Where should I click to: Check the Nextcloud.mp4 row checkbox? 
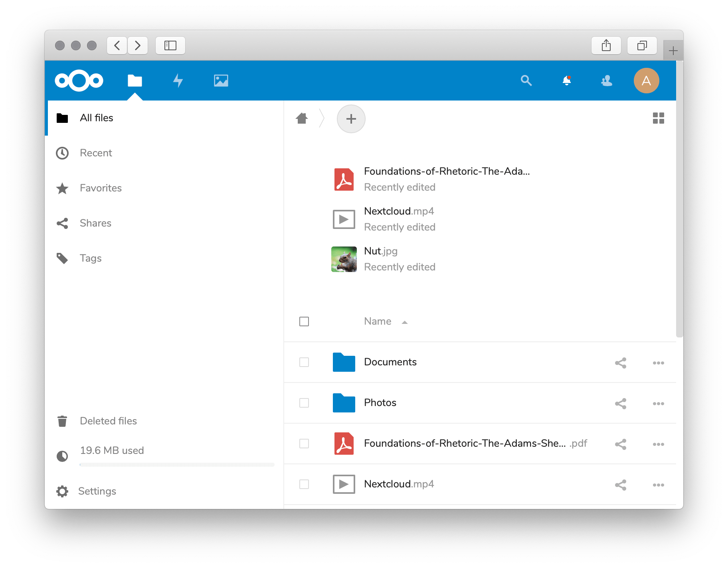304,484
